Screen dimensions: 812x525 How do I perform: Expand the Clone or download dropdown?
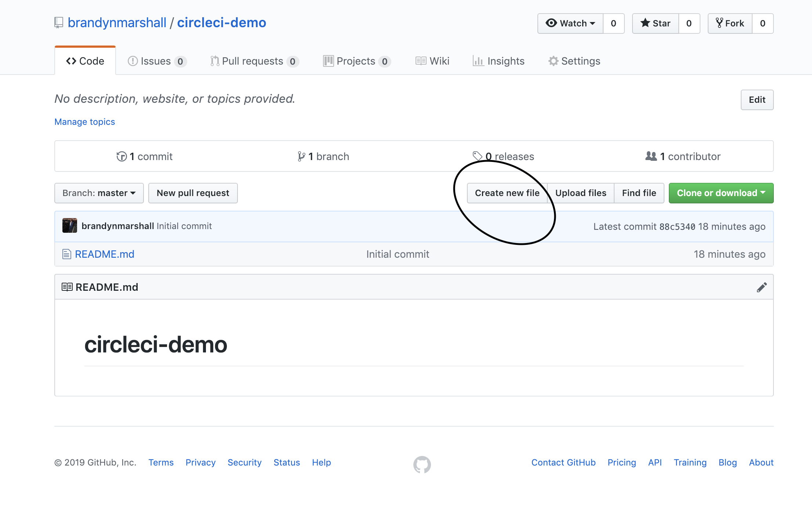point(721,193)
